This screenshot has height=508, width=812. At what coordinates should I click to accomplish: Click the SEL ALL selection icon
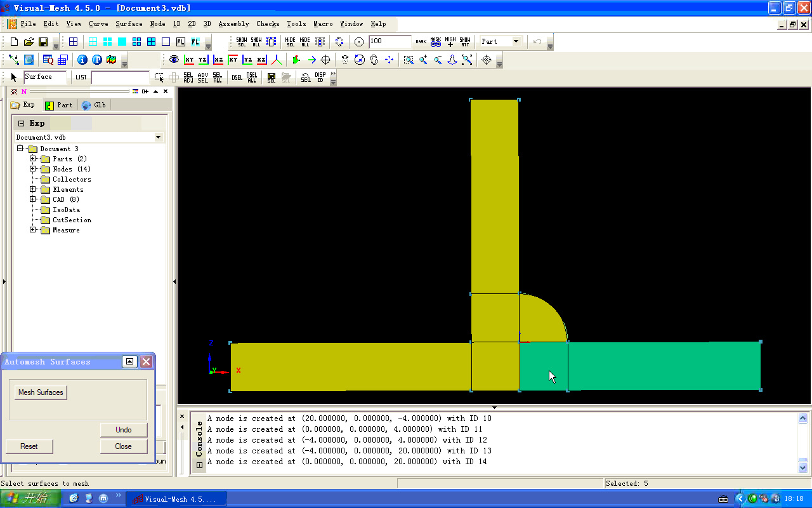tap(218, 77)
